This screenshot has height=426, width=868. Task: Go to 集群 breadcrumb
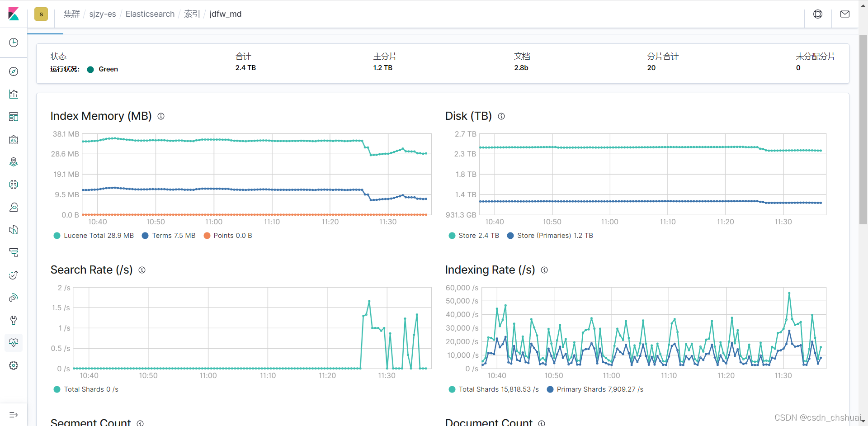71,14
